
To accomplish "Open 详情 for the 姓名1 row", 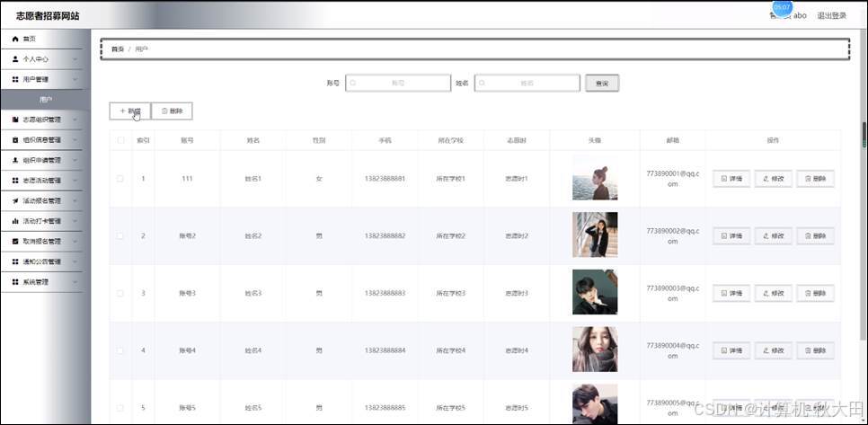I will point(731,179).
